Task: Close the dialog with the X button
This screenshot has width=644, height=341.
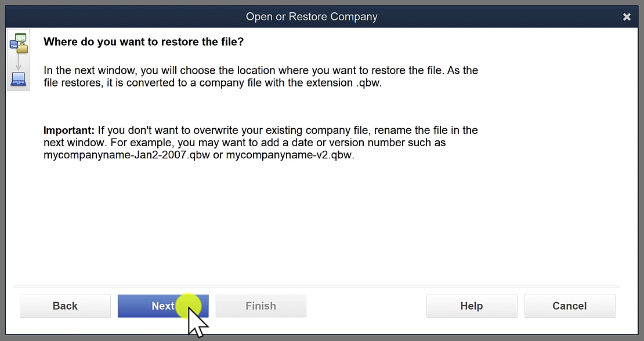Action: (x=627, y=17)
